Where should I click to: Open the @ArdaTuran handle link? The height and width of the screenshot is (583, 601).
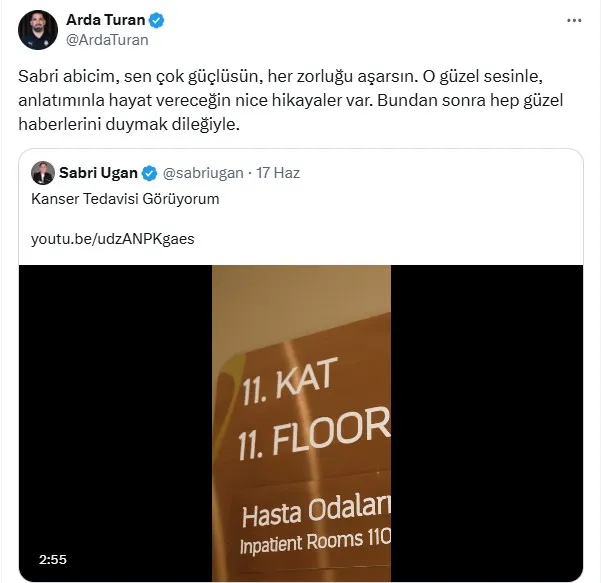coord(107,40)
